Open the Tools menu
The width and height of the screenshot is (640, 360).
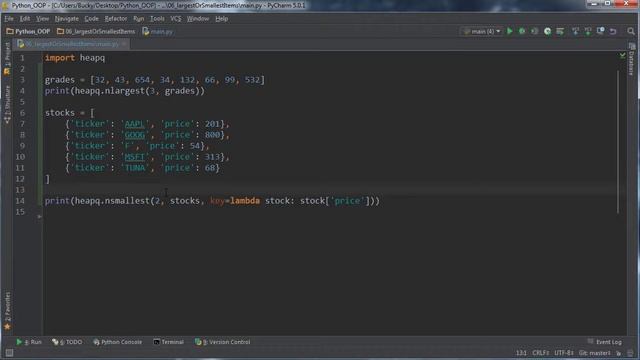[x=157, y=19]
